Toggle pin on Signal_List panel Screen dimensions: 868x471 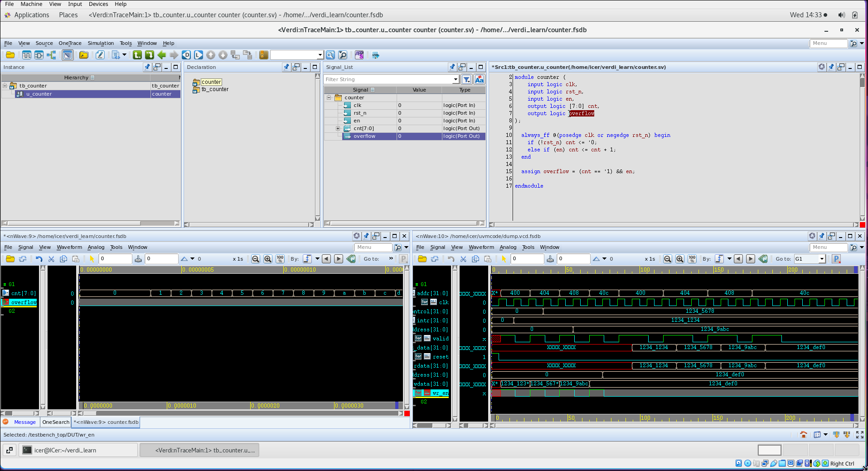(x=452, y=67)
